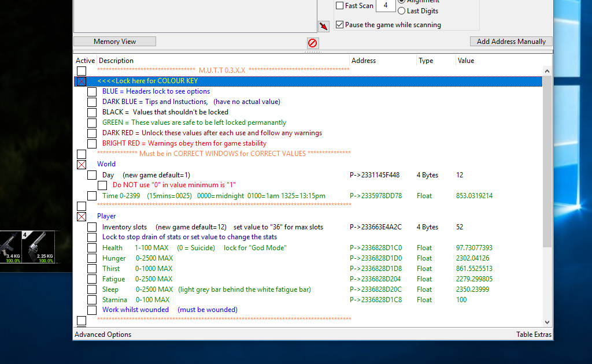Click the red no-entry delete icon
The image size is (592, 364).
coord(313,43)
